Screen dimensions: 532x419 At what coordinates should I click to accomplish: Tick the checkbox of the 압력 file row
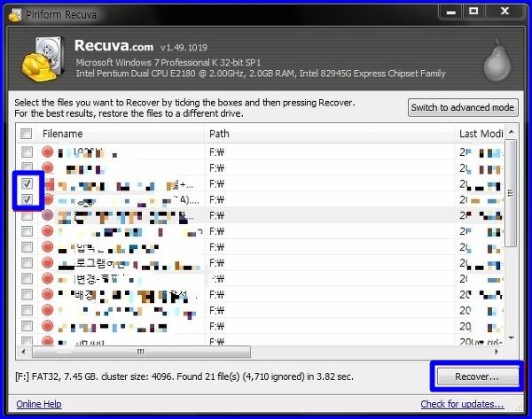pyautogui.click(x=27, y=247)
